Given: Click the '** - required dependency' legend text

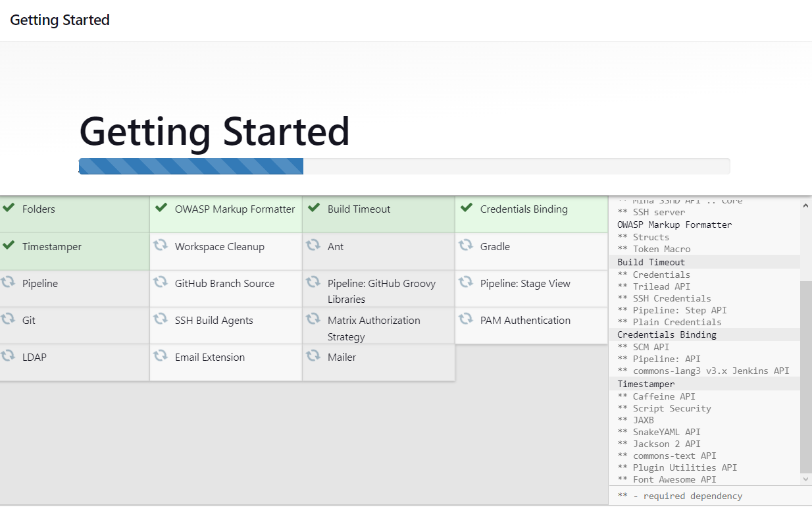Looking at the screenshot, I should (680, 496).
